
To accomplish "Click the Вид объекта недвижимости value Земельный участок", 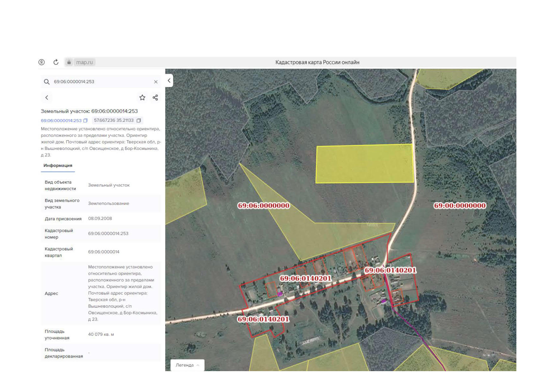I will click(109, 185).
